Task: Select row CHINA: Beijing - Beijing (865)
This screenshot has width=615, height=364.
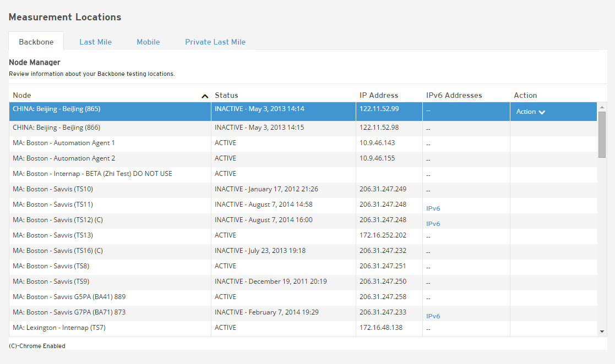Action: click(303, 112)
